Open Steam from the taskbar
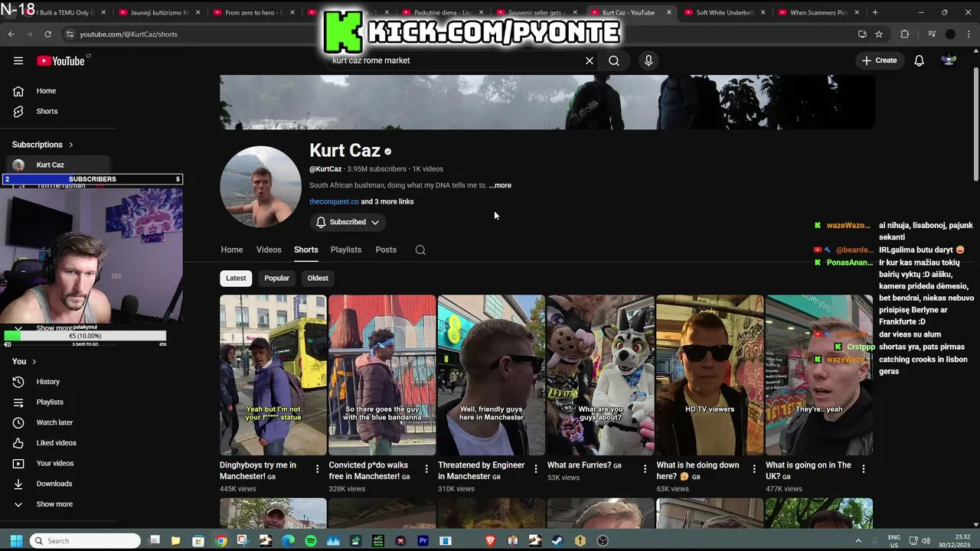The width and height of the screenshot is (980, 551). pos(557,540)
